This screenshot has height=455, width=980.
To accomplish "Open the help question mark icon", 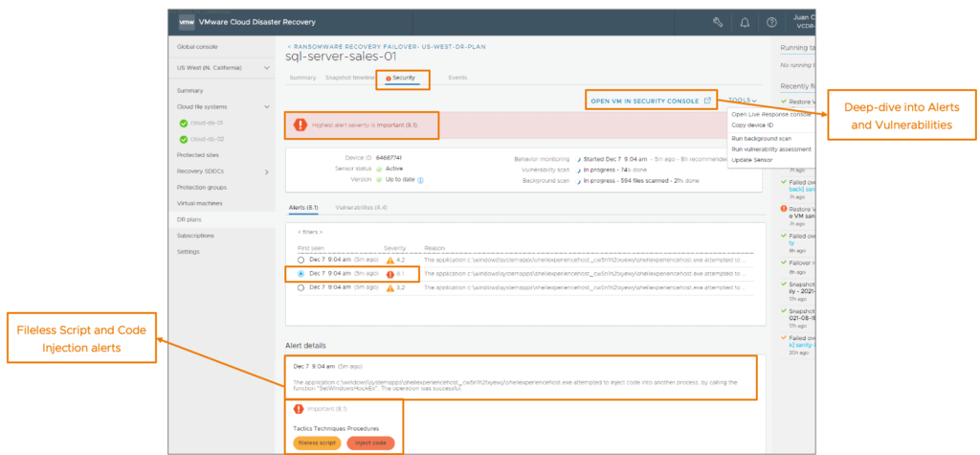I will pyautogui.click(x=771, y=23).
